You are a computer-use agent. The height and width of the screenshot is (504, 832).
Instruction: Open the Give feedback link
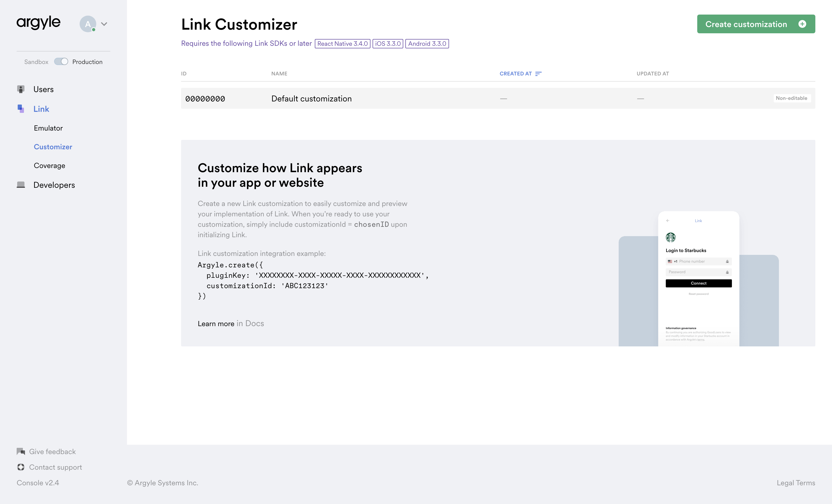[x=52, y=451]
